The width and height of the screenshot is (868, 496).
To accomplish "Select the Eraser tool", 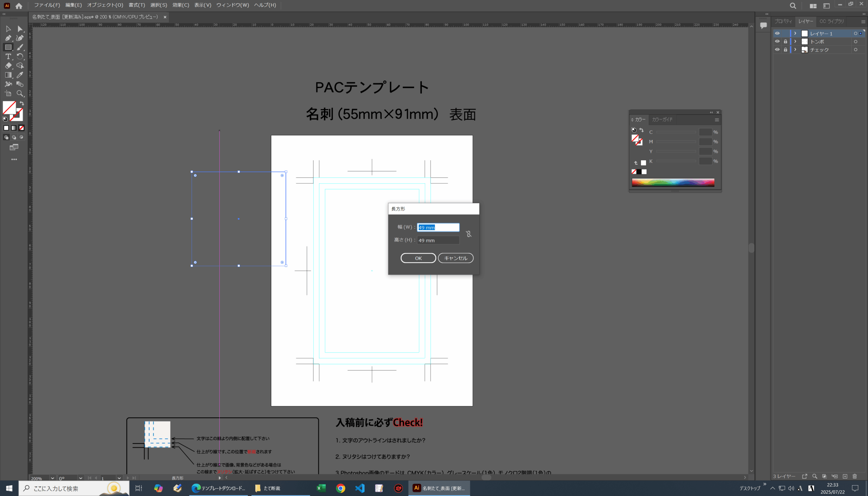I will pyautogui.click(x=8, y=66).
